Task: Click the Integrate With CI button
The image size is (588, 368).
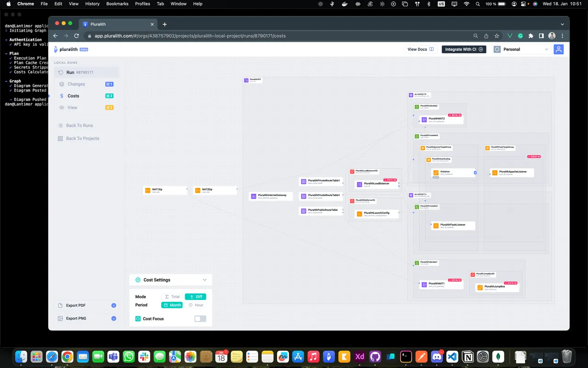Action: coord(464,49)
